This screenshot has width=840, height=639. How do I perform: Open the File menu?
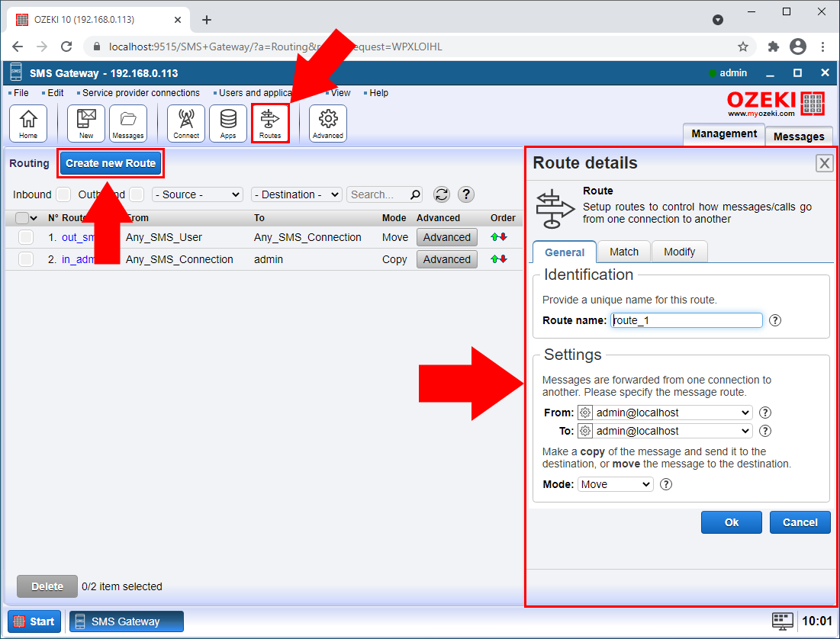(21, 93)
